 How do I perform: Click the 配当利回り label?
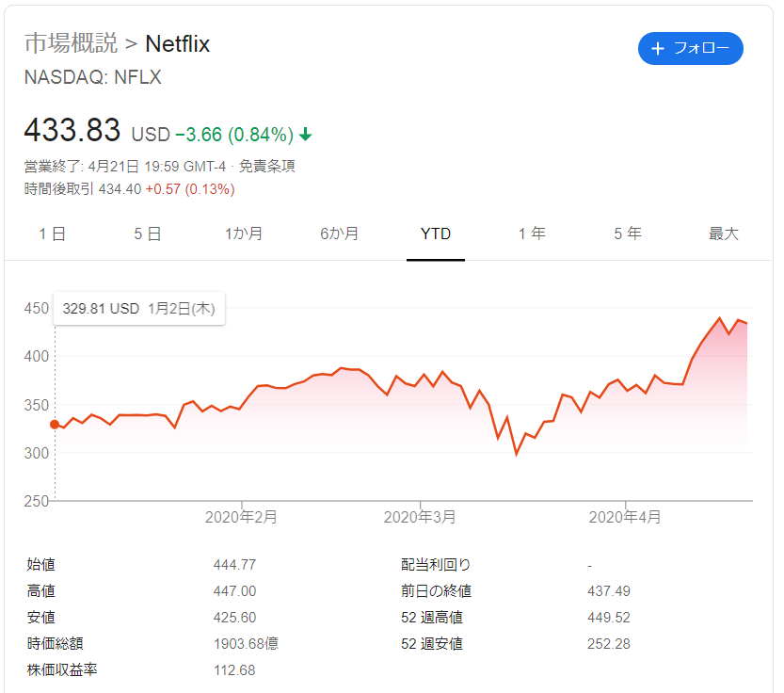(x=436, y=565)
